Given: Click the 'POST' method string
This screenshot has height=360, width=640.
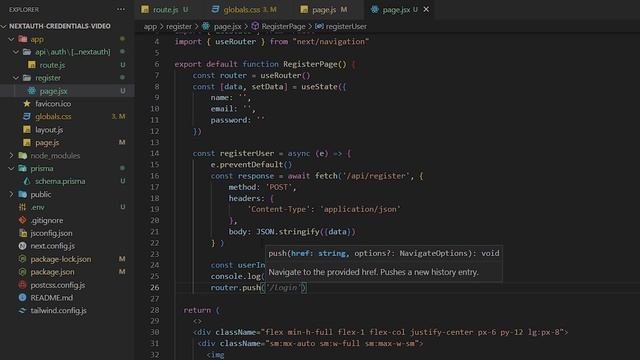Looking at the screenshot, I should pos(279,187).
